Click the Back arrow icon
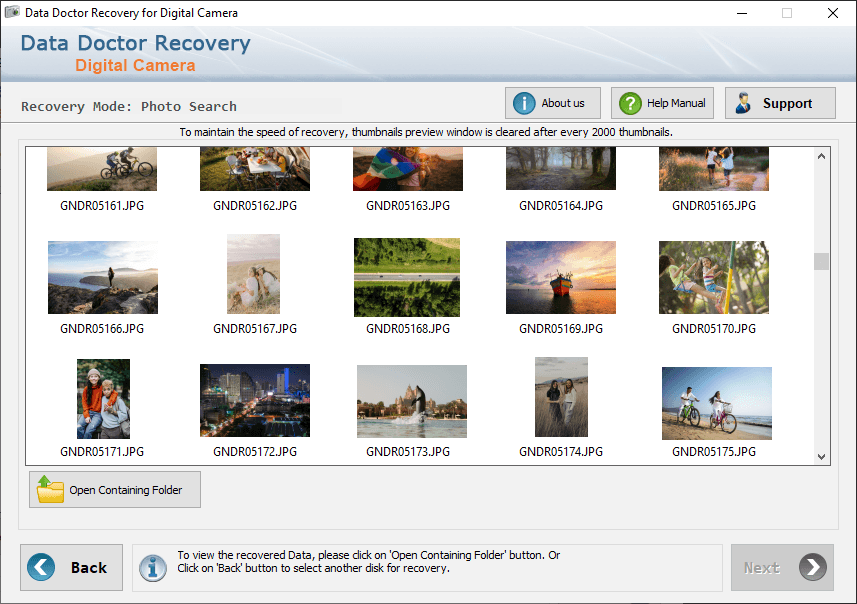The height and width of the screenshot is (604, 857). point(41,567)
